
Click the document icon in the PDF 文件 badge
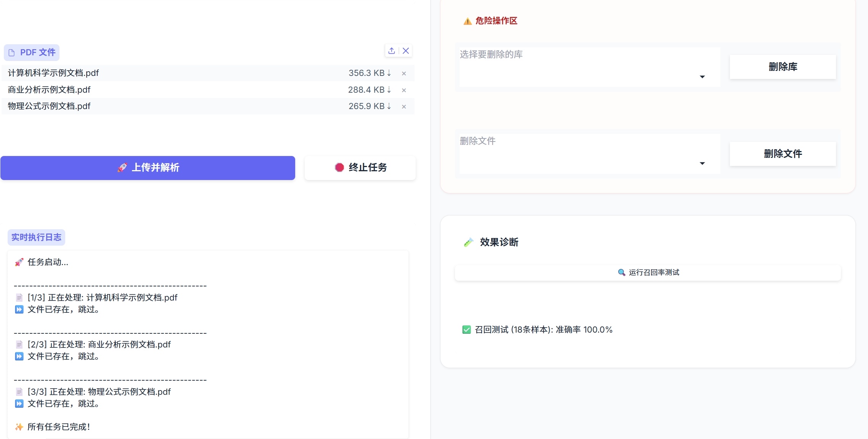click(x=11, y=52)
